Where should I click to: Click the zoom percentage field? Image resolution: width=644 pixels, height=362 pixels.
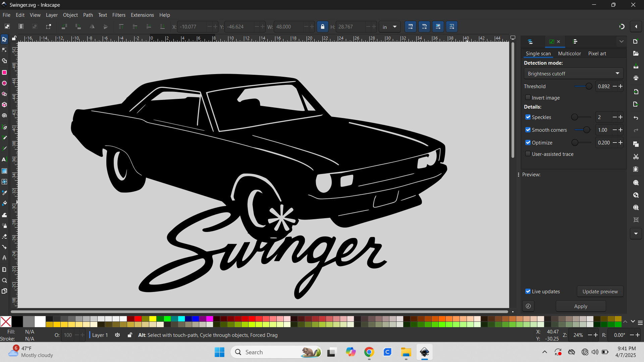point(579,335)
